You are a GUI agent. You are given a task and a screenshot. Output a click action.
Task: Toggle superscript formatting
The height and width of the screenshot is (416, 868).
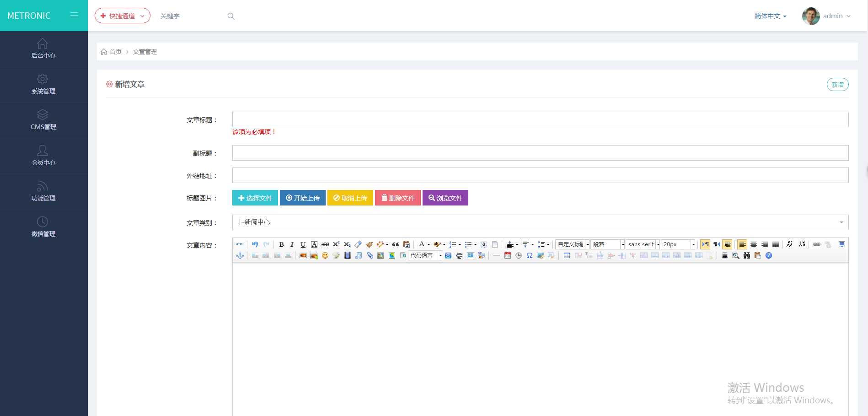click(x=336, y=244)
